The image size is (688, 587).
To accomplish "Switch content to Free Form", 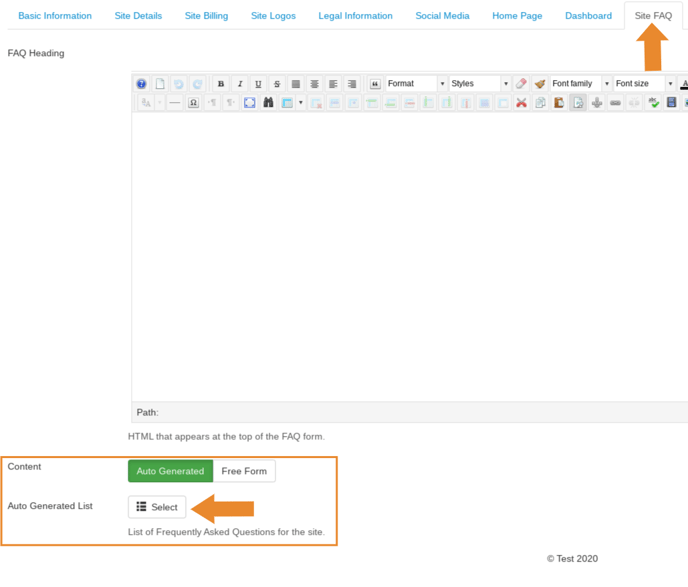I will pyautogui.click(x=244, y=471).
